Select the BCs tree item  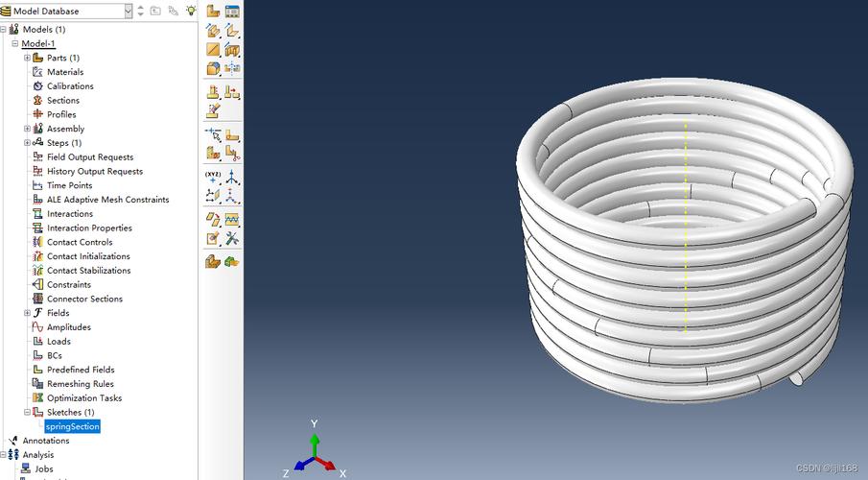point(55,356)
